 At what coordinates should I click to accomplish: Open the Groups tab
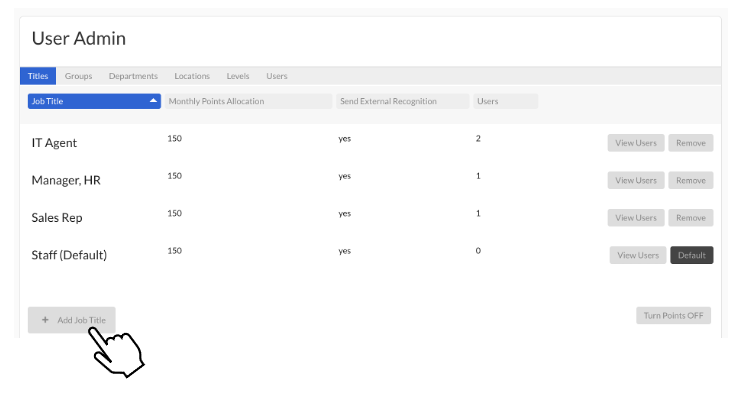(x=79, y=76)
